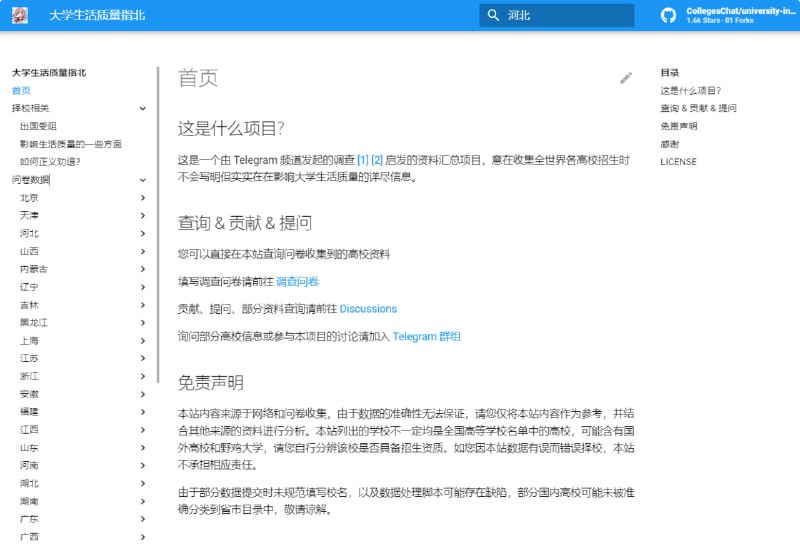Viewport: 800px width, 545px height.
Task: Expand the 福建 chevron
Action: coord(143,412)
